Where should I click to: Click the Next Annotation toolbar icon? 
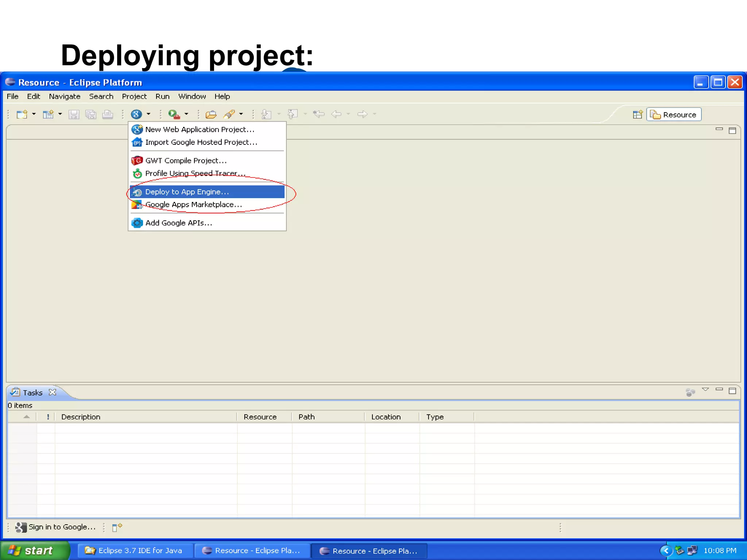pos(267,114)
